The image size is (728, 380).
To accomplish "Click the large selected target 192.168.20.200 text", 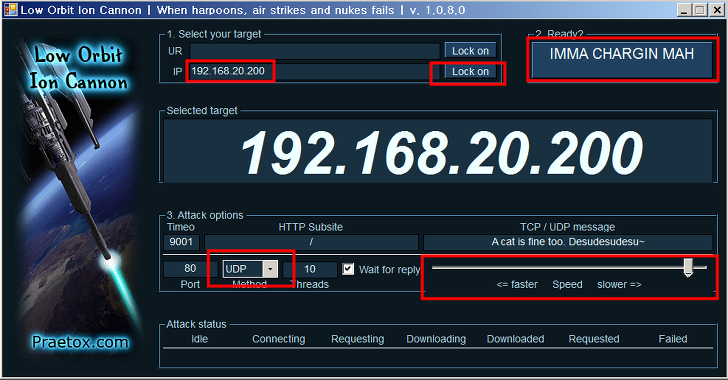I will (x=442, y=152).
